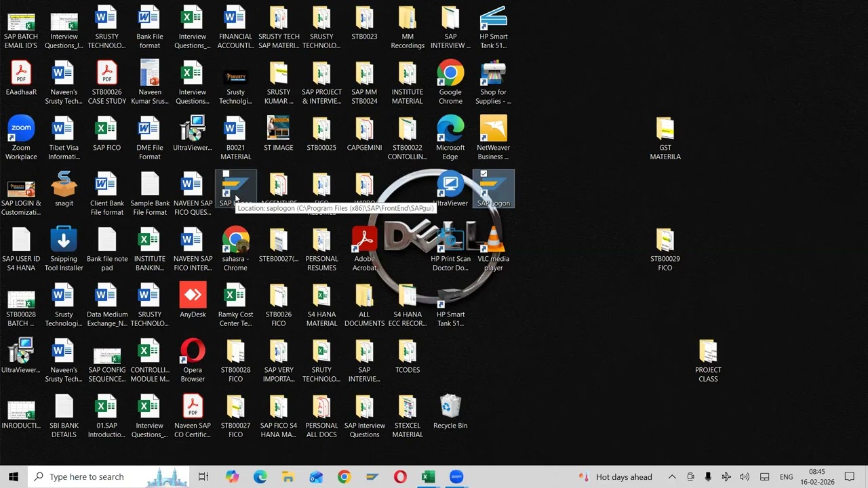Viewport: 868px width, 488px height.
Task: Open the SBI BANK DETAILS file
Action: [64, 416]
